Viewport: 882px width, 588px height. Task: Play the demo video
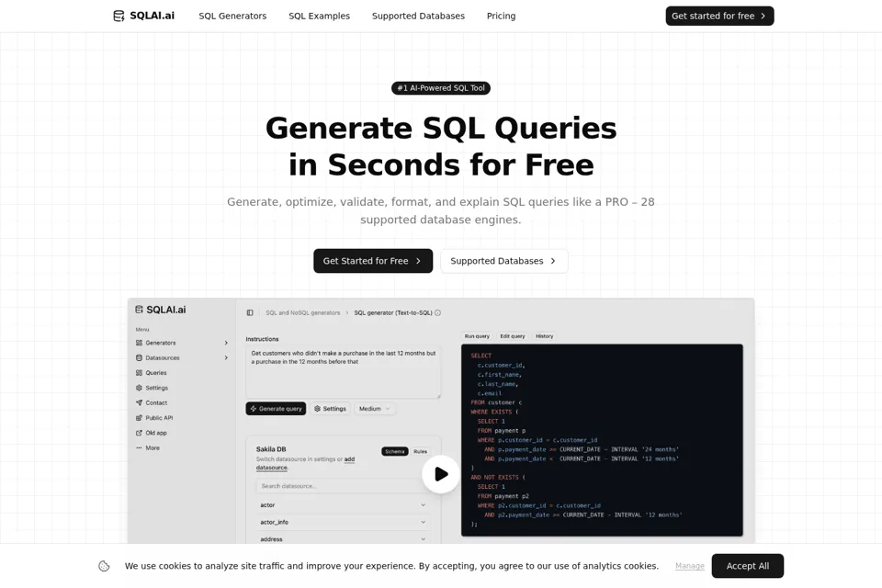point(441,474)
